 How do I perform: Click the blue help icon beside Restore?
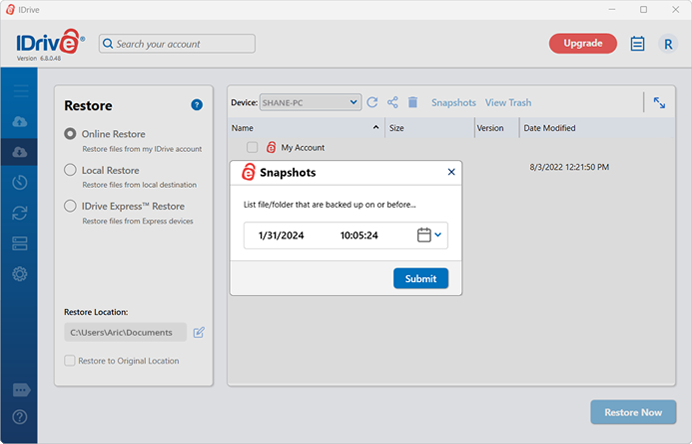point(197,105)
